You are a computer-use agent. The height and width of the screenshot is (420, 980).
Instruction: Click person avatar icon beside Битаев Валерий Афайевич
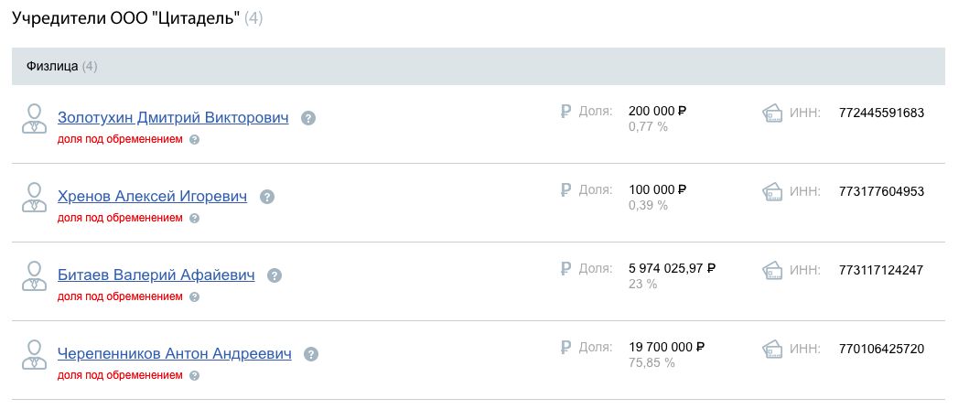point(34,275)
